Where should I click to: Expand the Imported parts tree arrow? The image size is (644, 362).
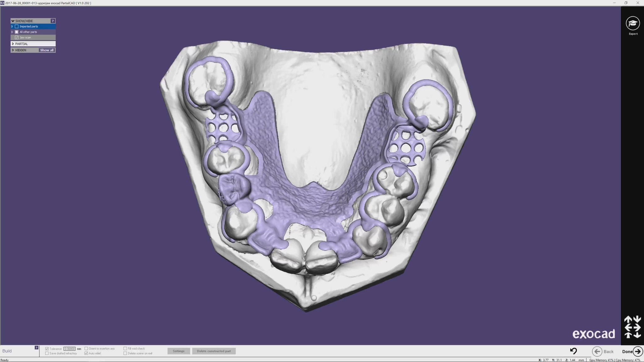click(12, 26)
